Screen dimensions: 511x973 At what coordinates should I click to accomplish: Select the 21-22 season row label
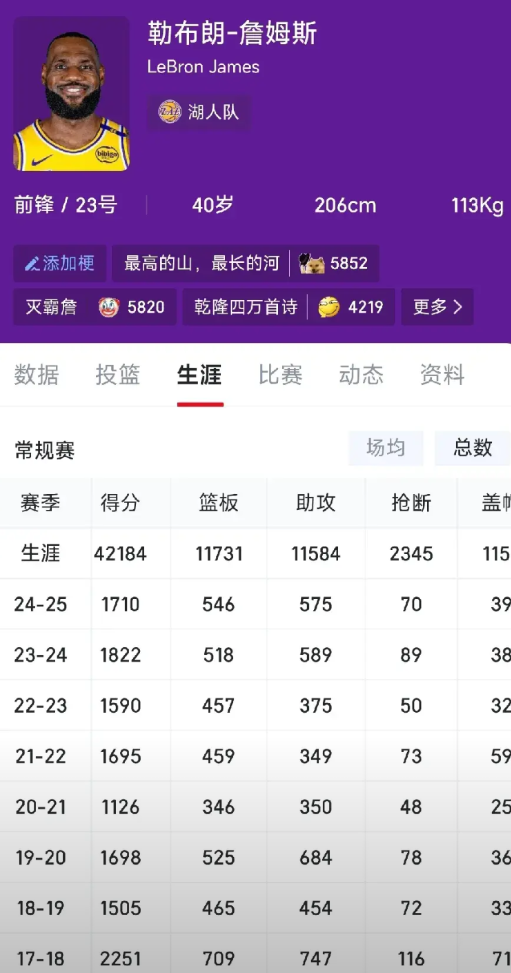click(x=40, y=756)
